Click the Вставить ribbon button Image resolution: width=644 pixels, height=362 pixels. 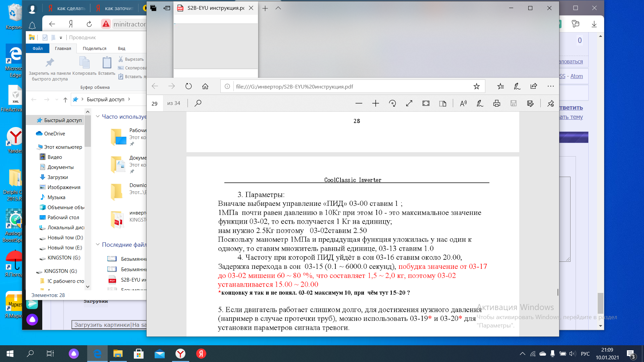[107, 66]
